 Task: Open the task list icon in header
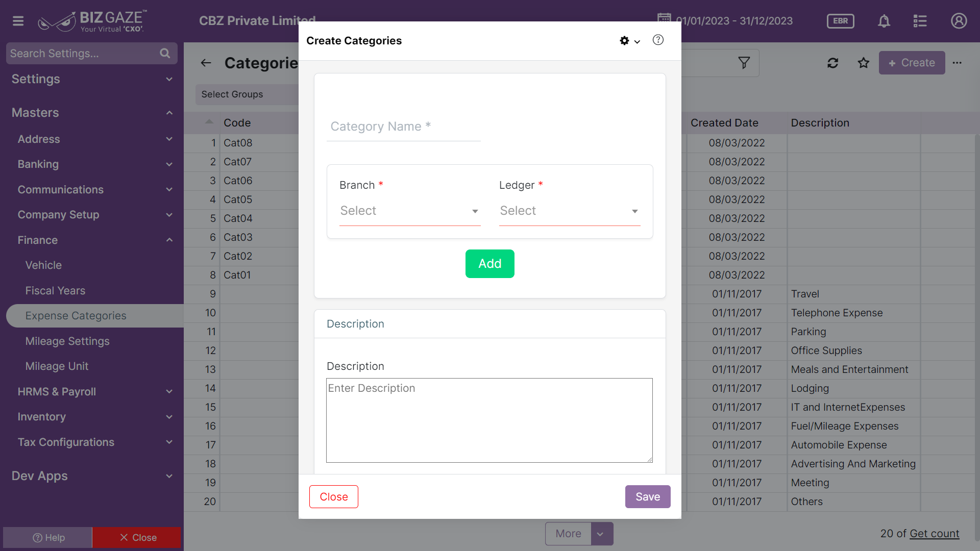pyautogui.click(x=920, y=21)
